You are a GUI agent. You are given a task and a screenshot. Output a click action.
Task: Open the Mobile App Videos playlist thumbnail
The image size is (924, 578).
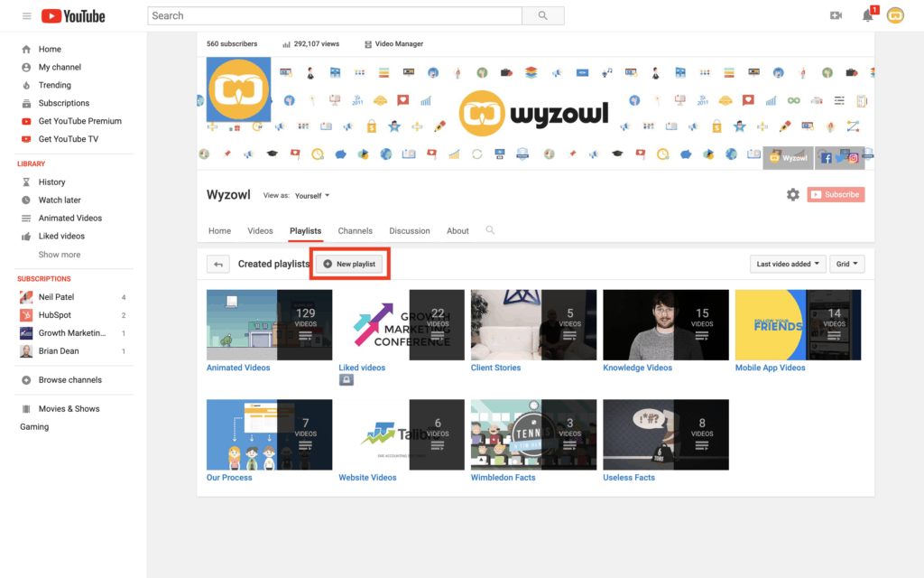798,325
